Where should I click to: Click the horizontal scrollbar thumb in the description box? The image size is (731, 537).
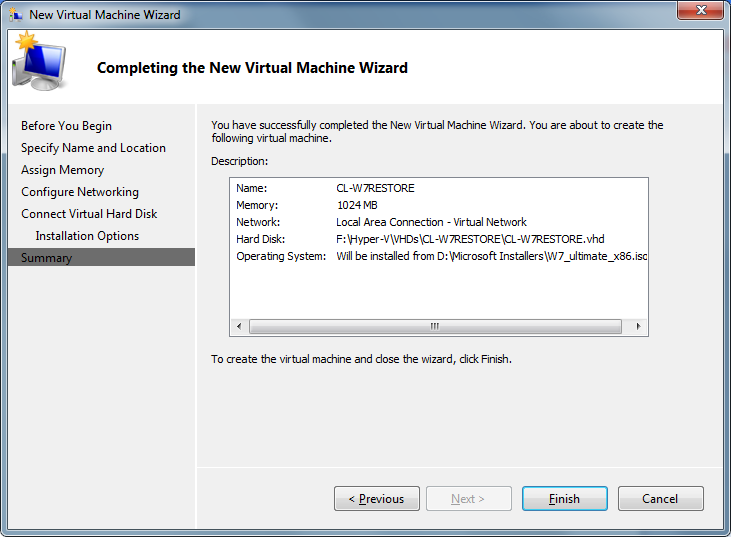click(x=434, y=327)
